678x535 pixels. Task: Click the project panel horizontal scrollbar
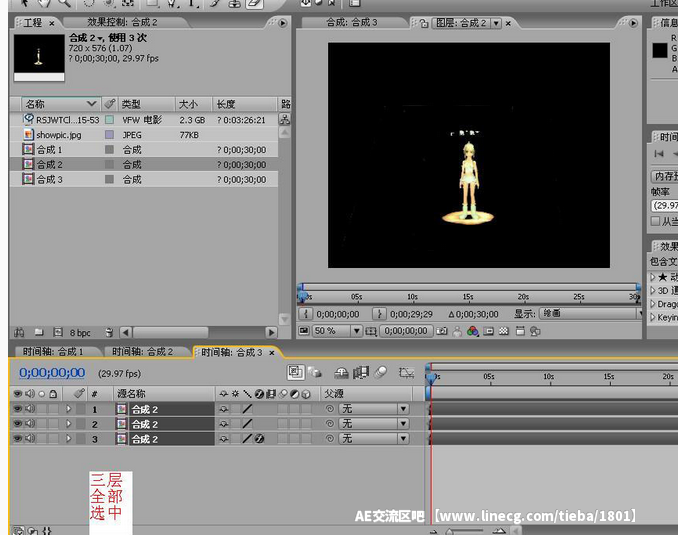(170, 332)
